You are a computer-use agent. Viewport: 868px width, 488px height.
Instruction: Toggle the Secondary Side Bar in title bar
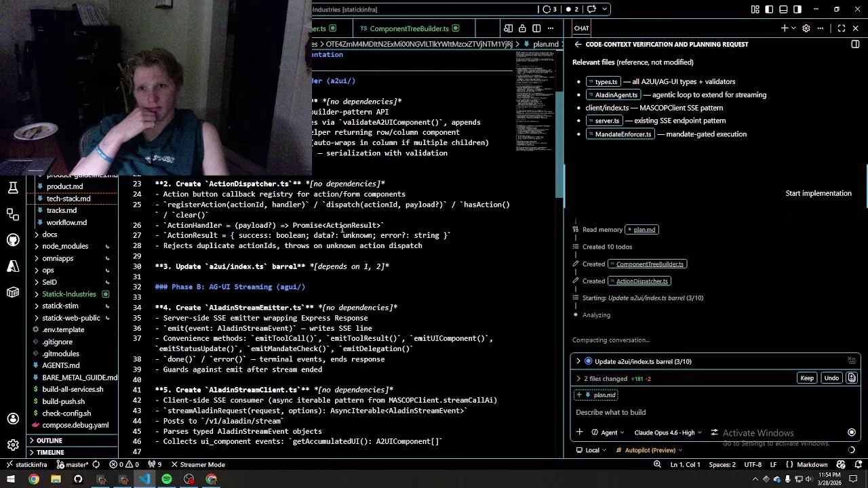798,9
